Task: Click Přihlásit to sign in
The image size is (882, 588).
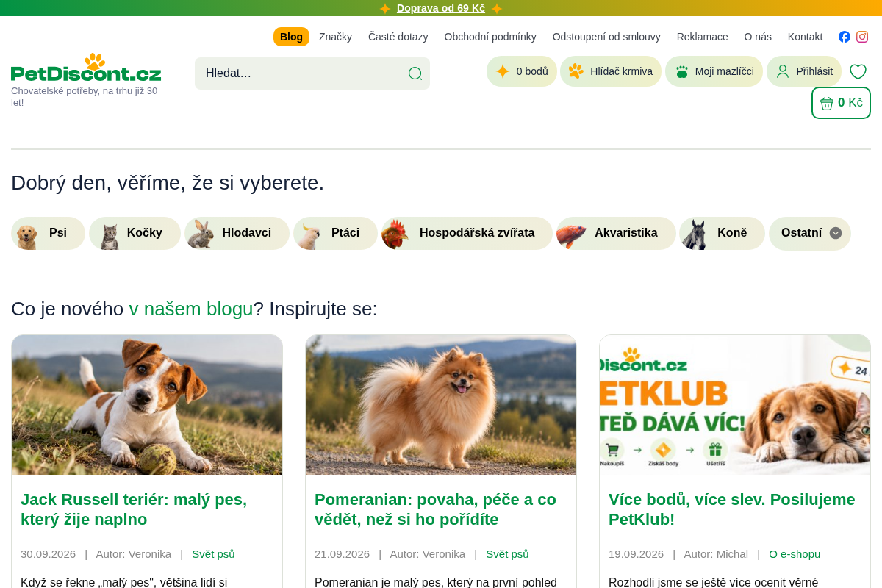Action: click(x=804, y=71)
